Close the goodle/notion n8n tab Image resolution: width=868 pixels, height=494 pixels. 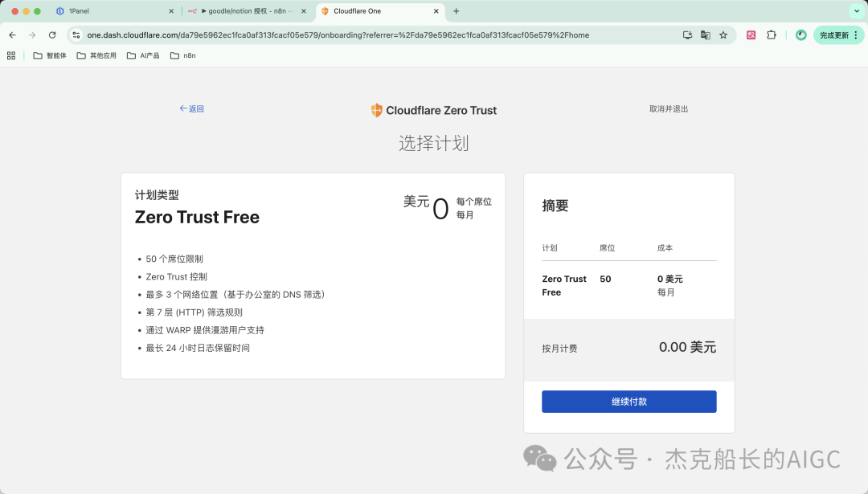pyautogui.click(x=303, y=11)
